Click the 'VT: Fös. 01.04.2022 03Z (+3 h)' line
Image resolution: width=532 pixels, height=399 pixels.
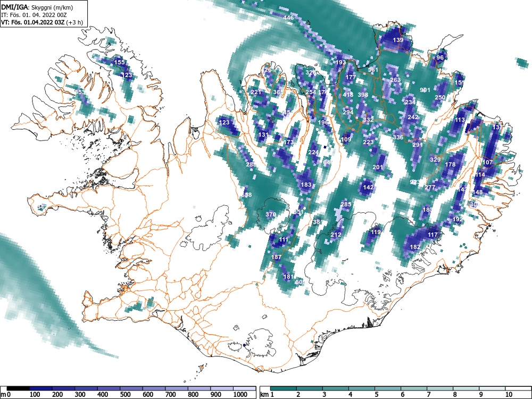[x=41, y=22]
